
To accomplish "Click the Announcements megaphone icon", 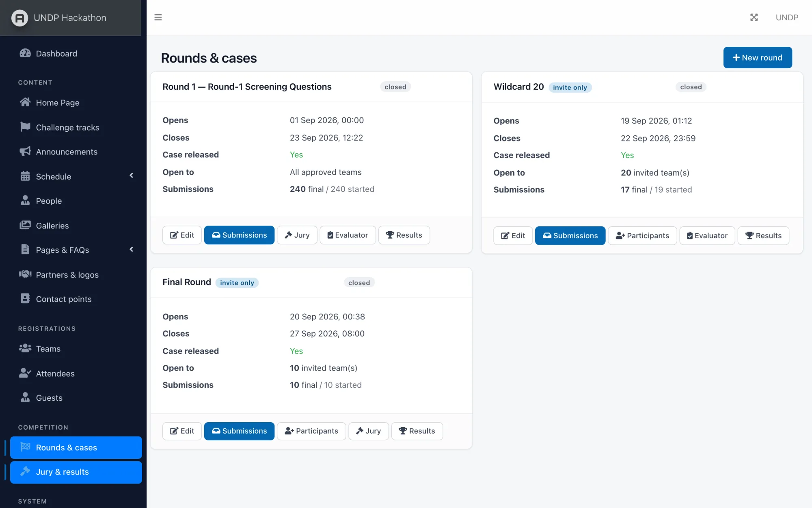I will tap(25, 152).
